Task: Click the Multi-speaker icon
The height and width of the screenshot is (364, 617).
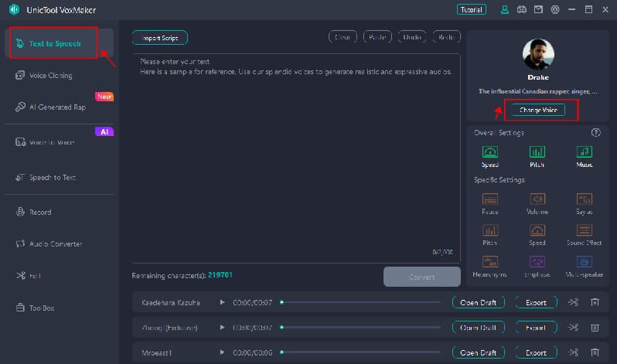Action: pyautogui.click(x=585, y=265)
